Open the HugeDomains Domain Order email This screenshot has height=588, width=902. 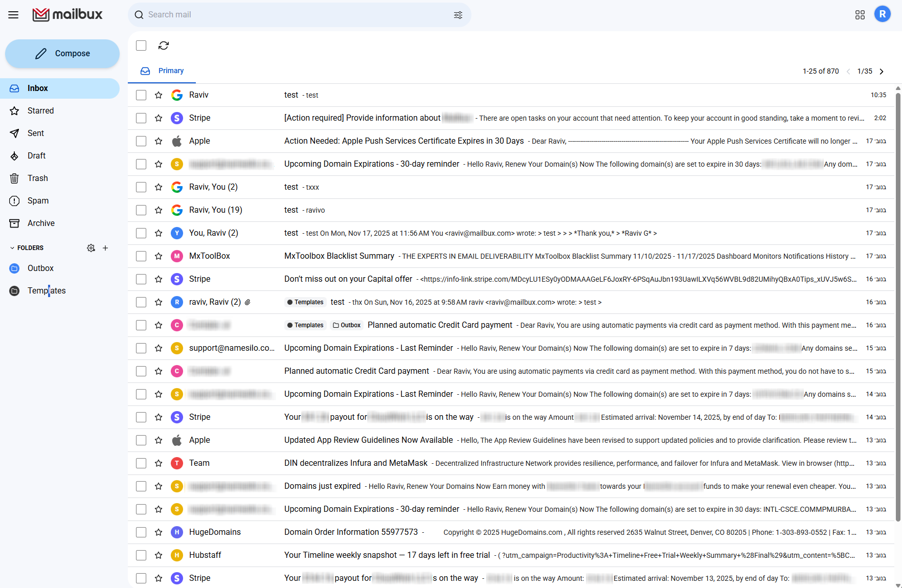coord(352,532)
